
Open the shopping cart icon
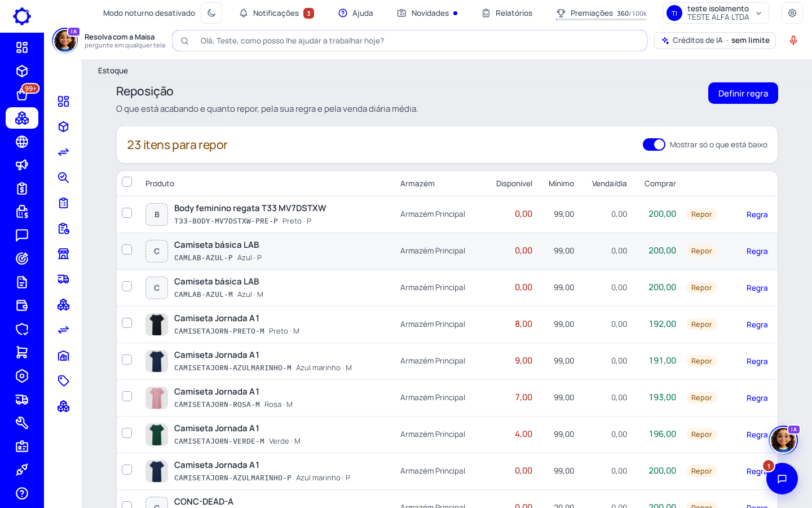(22, 352)
